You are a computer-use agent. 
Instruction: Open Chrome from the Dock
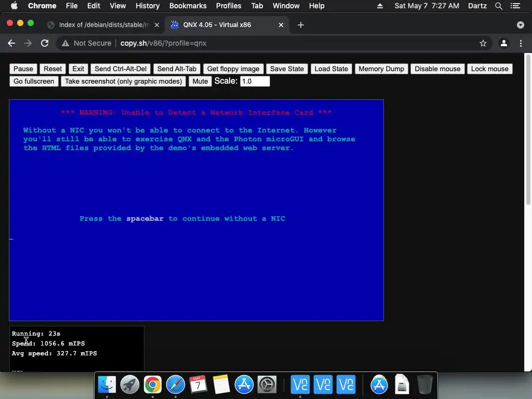pyautogui.click(x=152, y=384)
